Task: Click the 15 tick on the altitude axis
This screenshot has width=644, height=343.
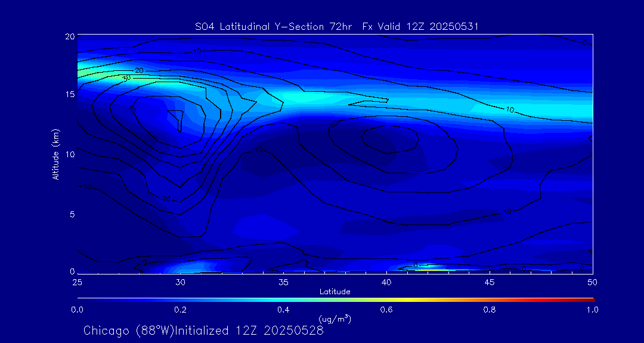Action: coord(69,95)
